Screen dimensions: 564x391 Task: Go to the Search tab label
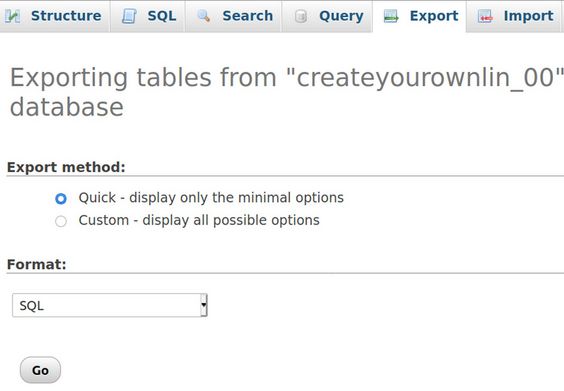pos(247,16)
